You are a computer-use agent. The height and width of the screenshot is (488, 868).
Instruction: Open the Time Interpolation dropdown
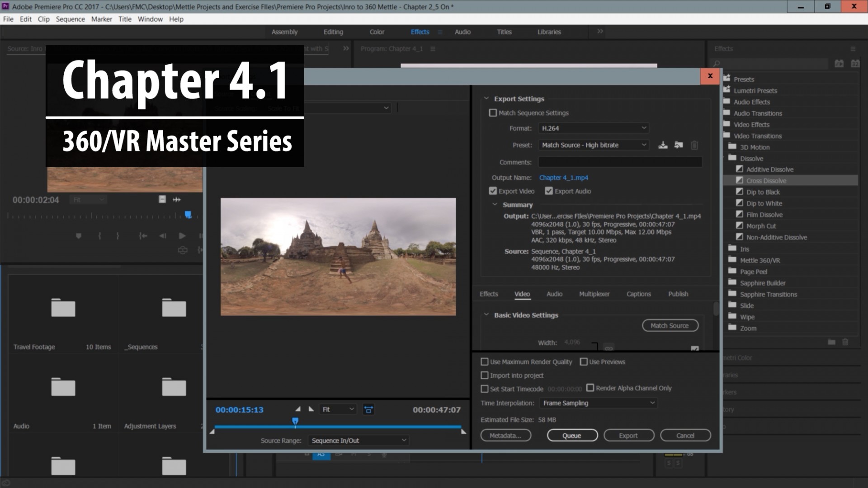coord(598,403)
